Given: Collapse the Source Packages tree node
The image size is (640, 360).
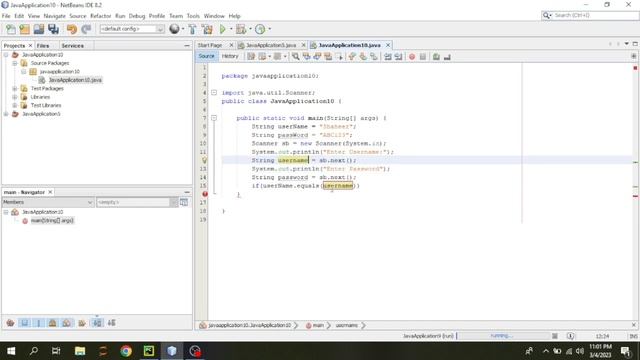Looking at the screenshot, I should [15, 63].
